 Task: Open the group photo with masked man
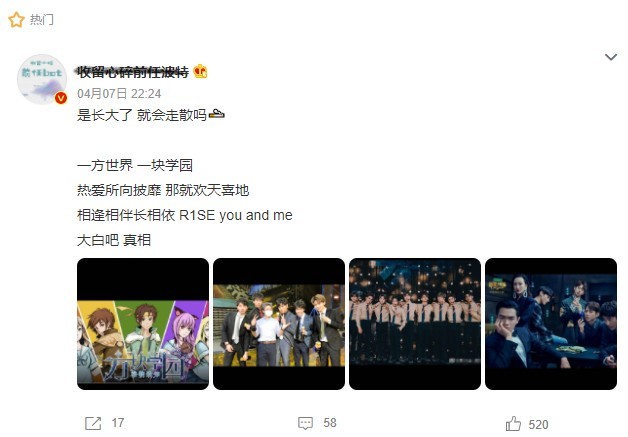coord(279,324)
